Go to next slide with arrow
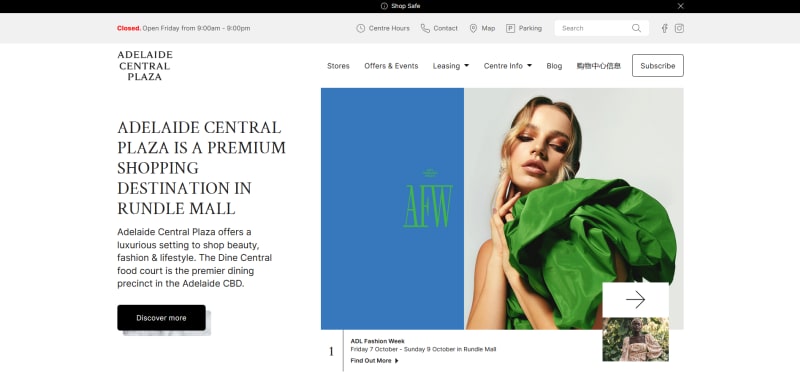Viewport: 800px width, 377px height. pyautogui.click(x=635, y=299)
